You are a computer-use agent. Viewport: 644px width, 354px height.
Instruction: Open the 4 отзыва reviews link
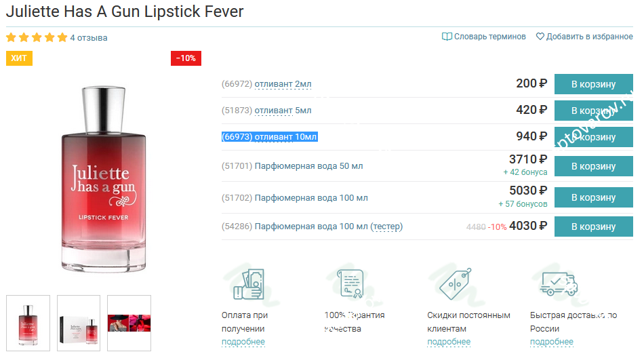tap(89, 38)
